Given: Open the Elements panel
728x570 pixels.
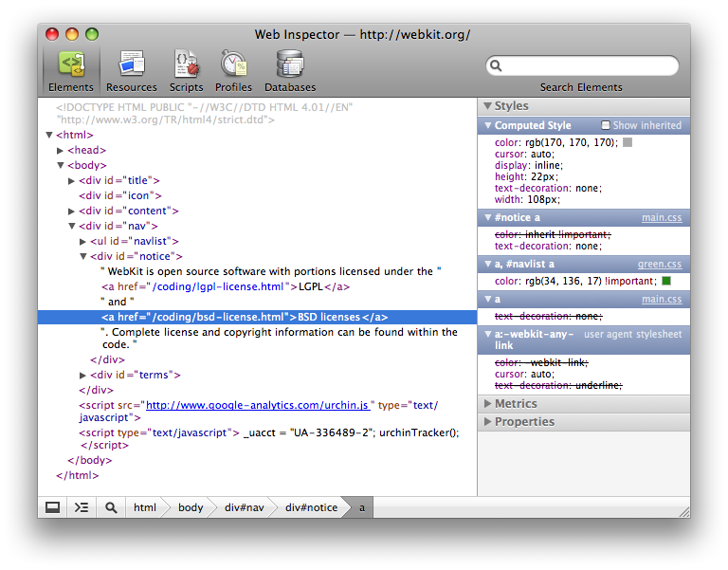Looking at the screenshot, I should pyautogui.click(x=71, y=70).
